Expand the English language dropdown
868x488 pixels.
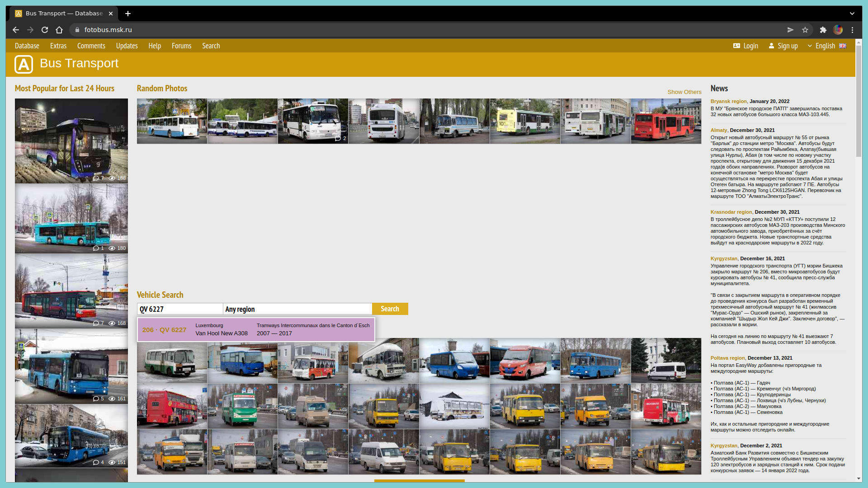pos(826,46)
